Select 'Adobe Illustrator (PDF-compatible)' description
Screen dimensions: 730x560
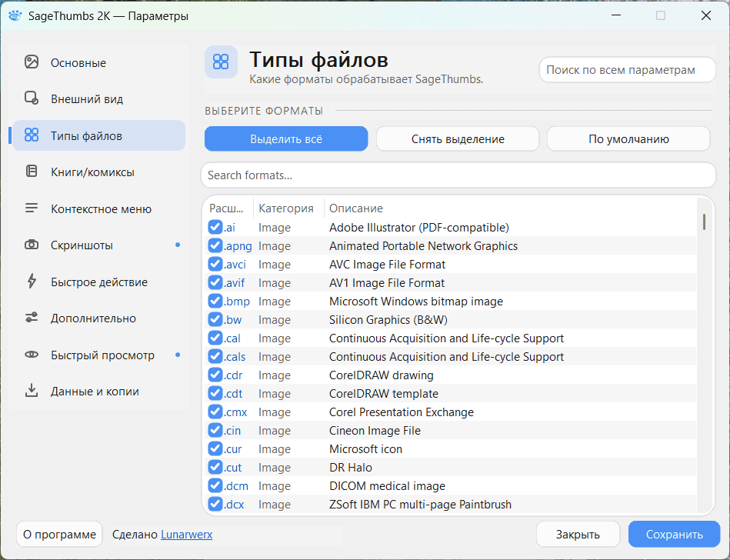(x=419, y=227)
